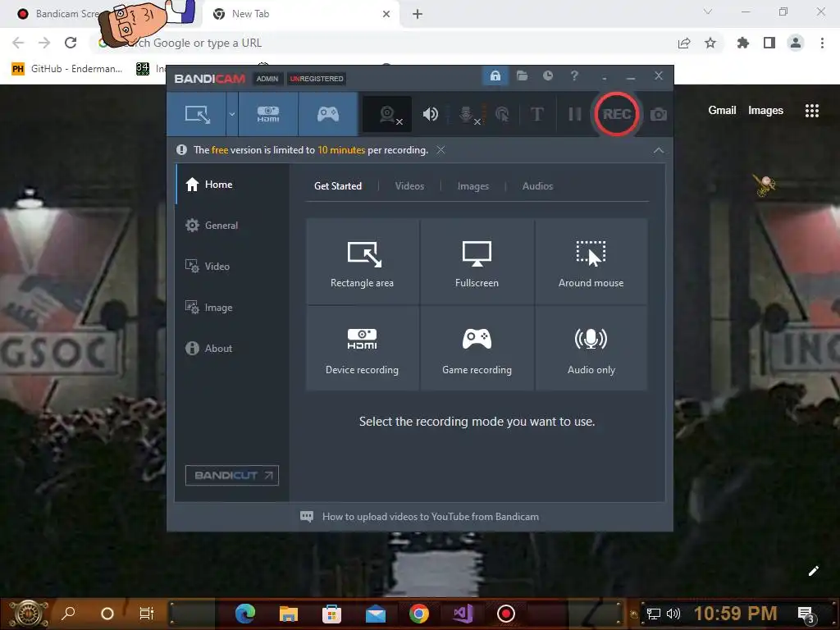Open File Explorer from taskbar
Viewport: 840px width, 630px height.
(288, 614)
